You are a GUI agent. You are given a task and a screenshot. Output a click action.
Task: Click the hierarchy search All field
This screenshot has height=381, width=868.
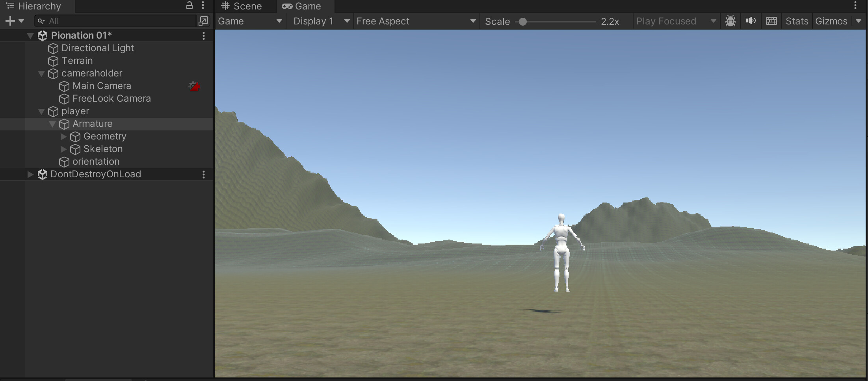pos(114,21)
